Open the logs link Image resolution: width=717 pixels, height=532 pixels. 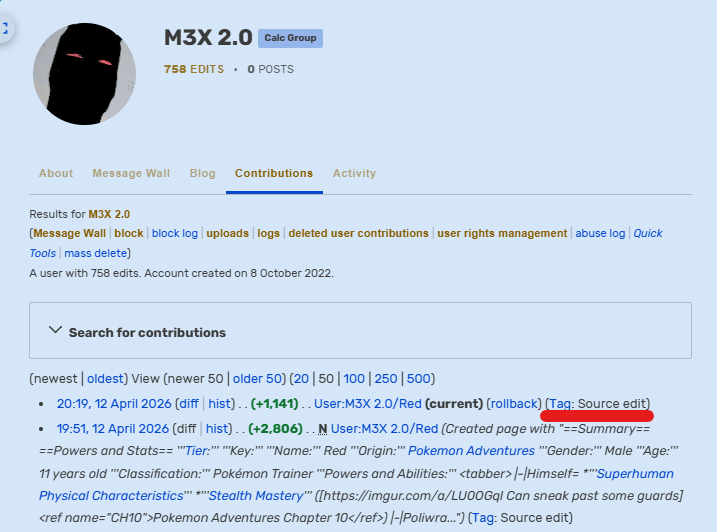[268, 233]
